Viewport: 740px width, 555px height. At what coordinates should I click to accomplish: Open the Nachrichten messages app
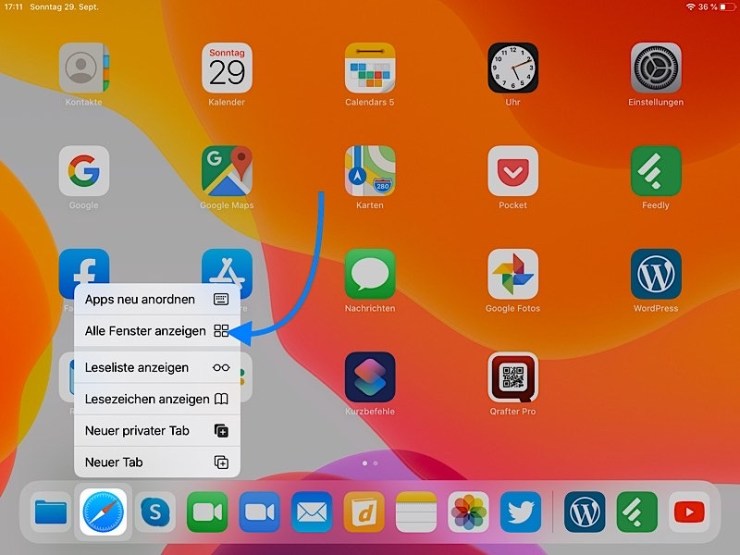click(x=370, y=274)
